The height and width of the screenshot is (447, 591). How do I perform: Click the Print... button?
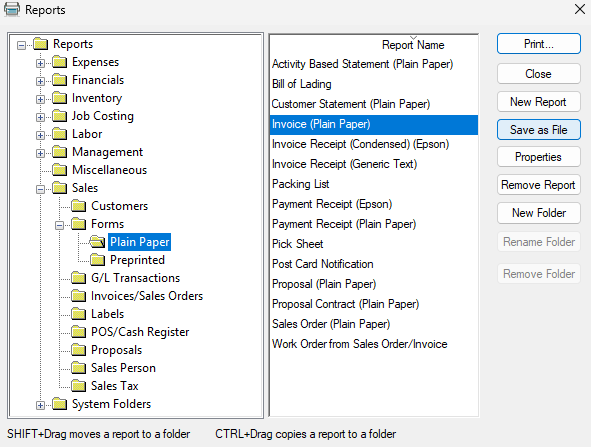[x=539, y=44]
